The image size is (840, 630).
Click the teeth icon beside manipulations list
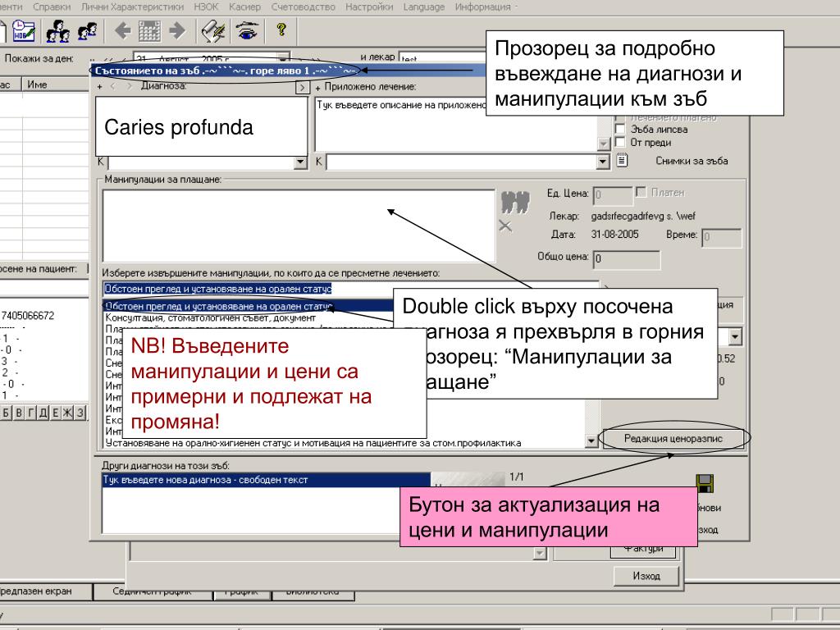(x=515, y=203)
